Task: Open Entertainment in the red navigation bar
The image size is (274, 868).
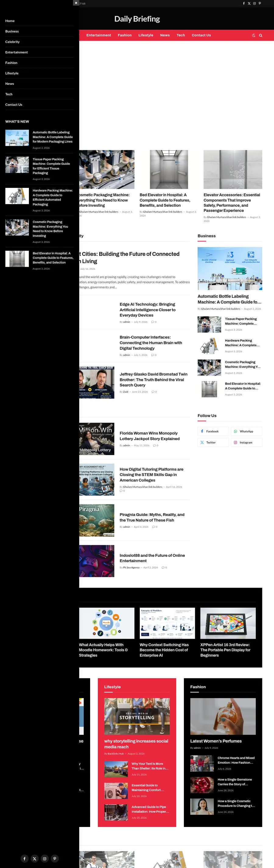Action: tap(99, 35)
